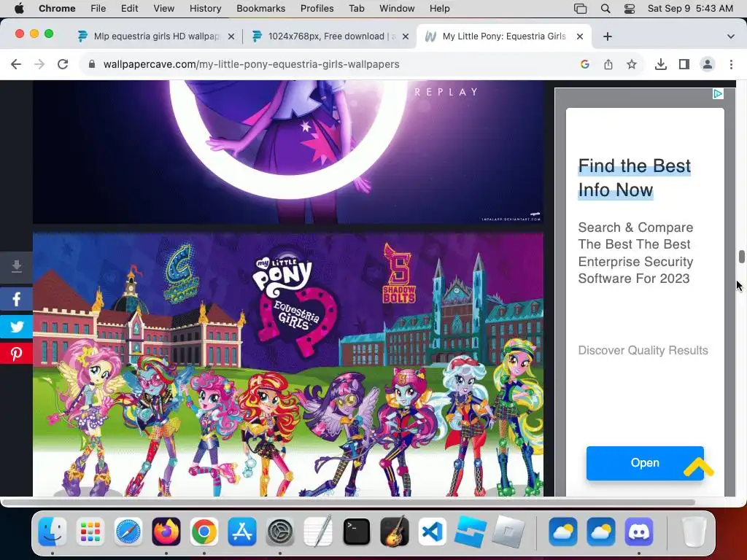Open the Help menu
This screenshot has width=747, height=560.
(x=439, y=9)
